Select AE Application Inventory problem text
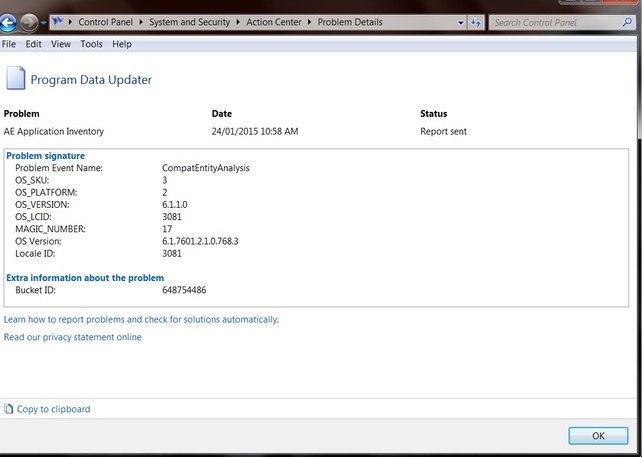The height and width of the screenshot is (457, 642). tap(54, 131)
